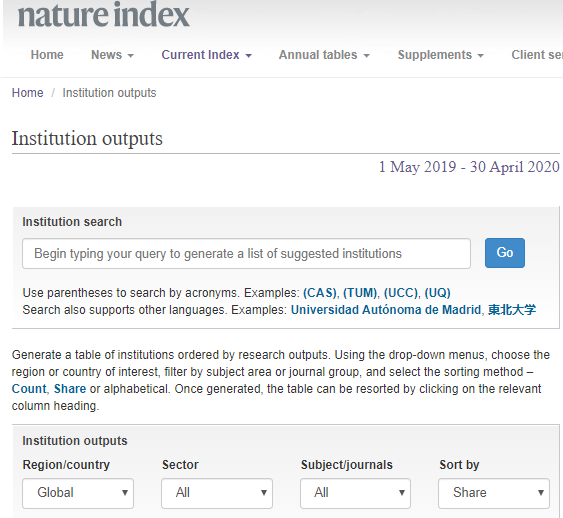Open the Sort by dropdown set to Share
The height and width of the screenshot is (518, 563).
[494, 493]
